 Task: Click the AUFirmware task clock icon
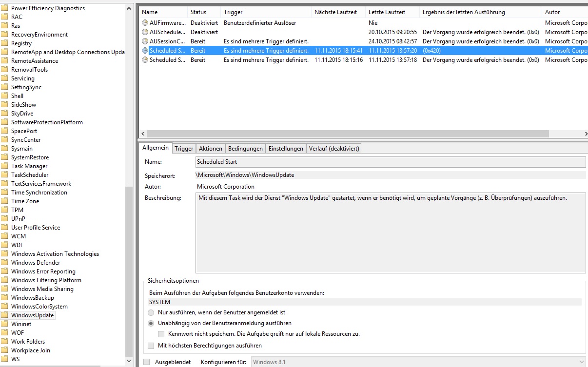(x=145, y=23)
